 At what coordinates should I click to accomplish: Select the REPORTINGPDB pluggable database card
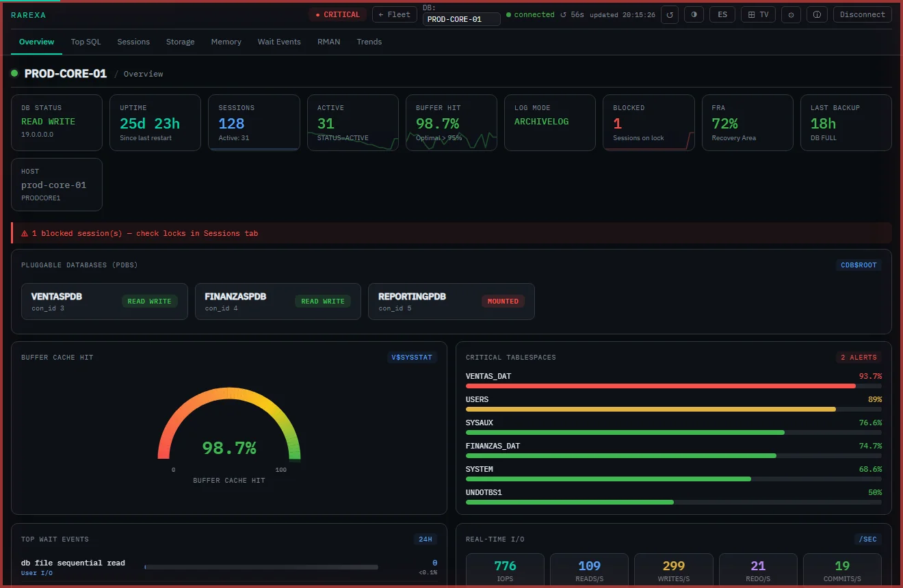click(x=451, y=302)
